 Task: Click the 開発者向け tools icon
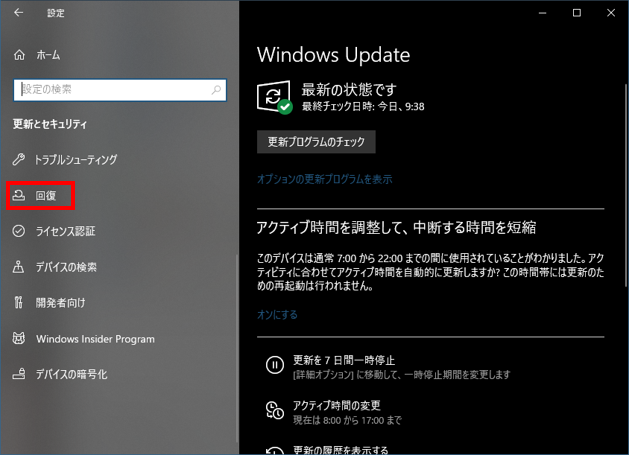[x=18, y=303]
